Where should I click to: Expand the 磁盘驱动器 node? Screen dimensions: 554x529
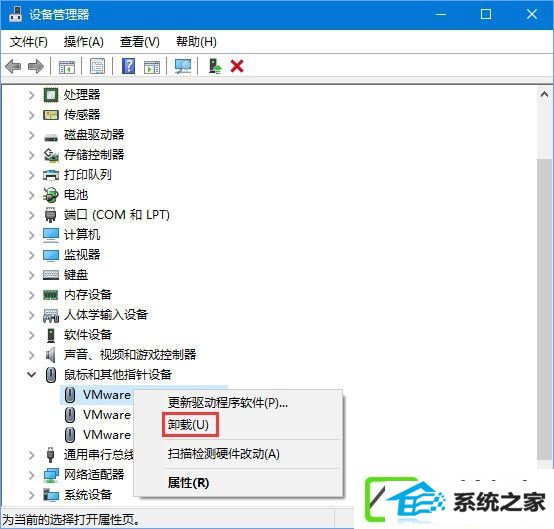(x=31, y=135)
